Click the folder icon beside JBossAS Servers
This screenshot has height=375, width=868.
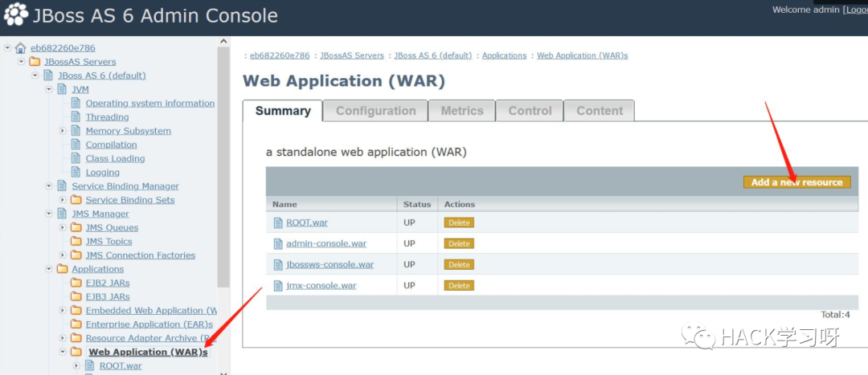click(35, 61)
